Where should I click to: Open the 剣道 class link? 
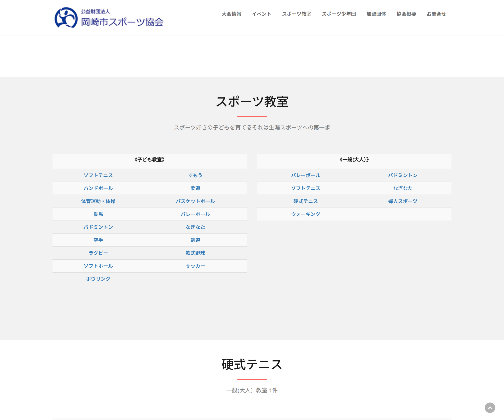(x=195, y=240)
